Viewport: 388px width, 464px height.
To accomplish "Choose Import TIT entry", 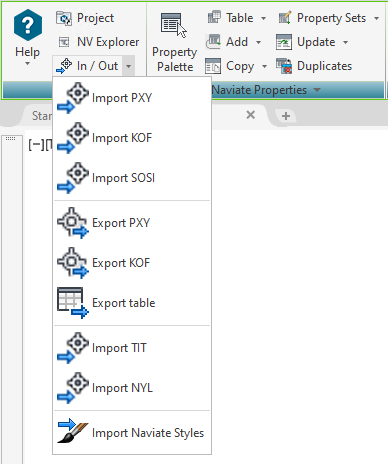I will [132, 348].
